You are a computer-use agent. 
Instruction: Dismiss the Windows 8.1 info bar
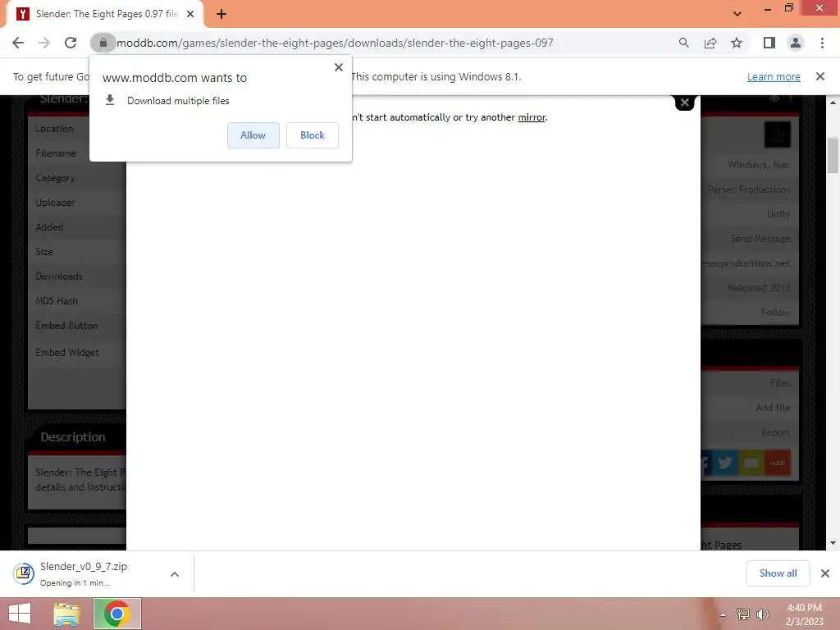click(x=820, y=76)
